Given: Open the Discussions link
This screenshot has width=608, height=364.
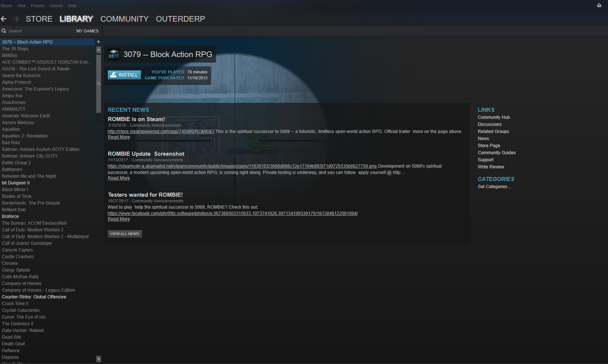Looking at the screenshot, I should [490, 124].
